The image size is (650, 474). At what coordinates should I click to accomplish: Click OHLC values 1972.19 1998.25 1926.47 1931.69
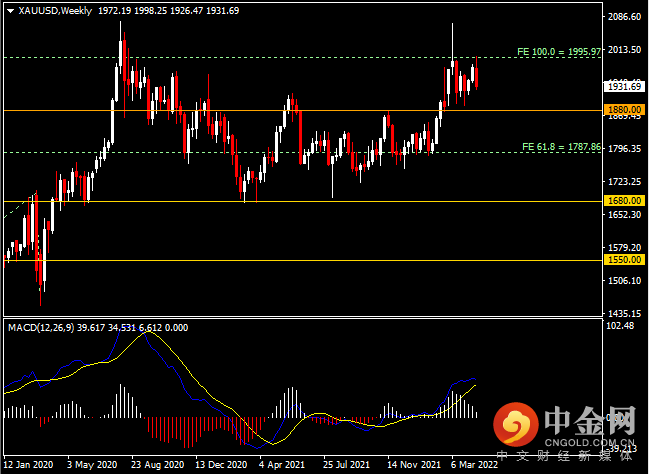coord(168,11)
